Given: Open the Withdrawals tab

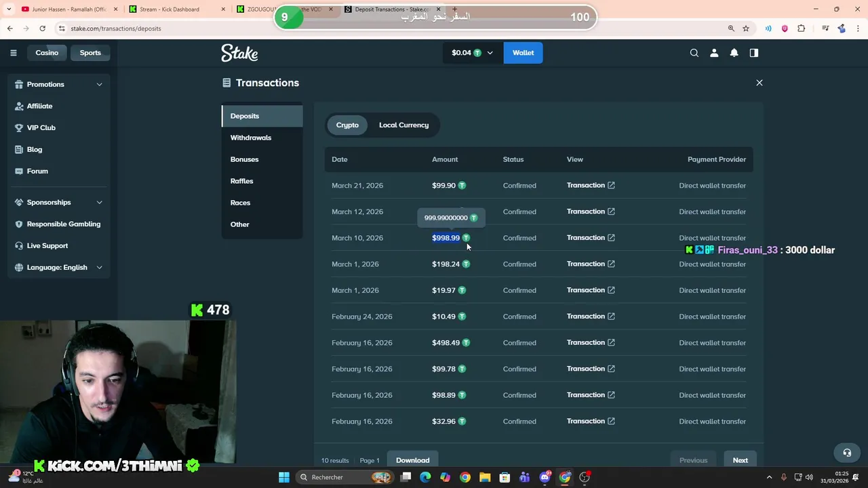Looking at the screenshot, I should pos(262,138).
